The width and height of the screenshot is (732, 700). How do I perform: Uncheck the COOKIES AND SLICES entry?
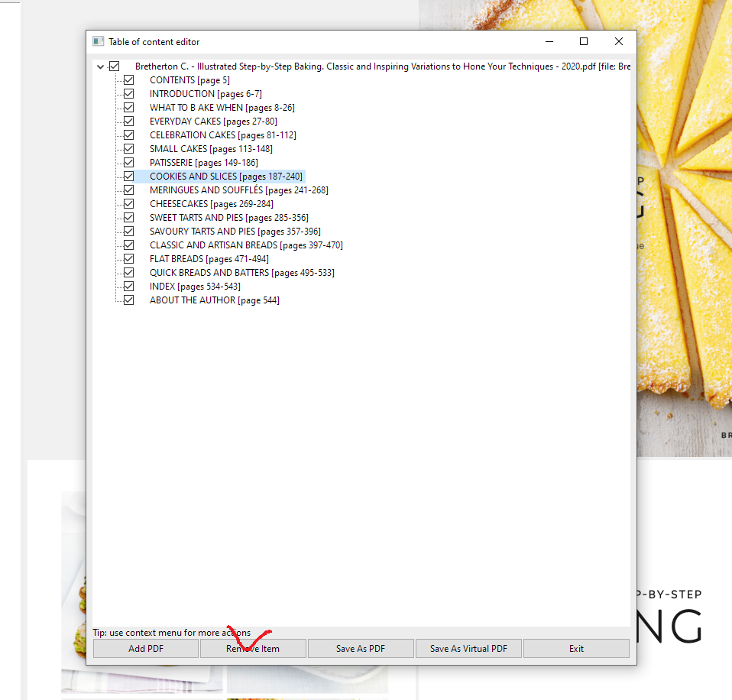128,176
